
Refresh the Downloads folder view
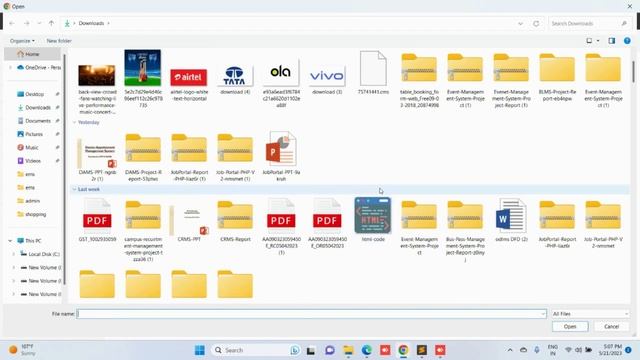click(536, 24)
